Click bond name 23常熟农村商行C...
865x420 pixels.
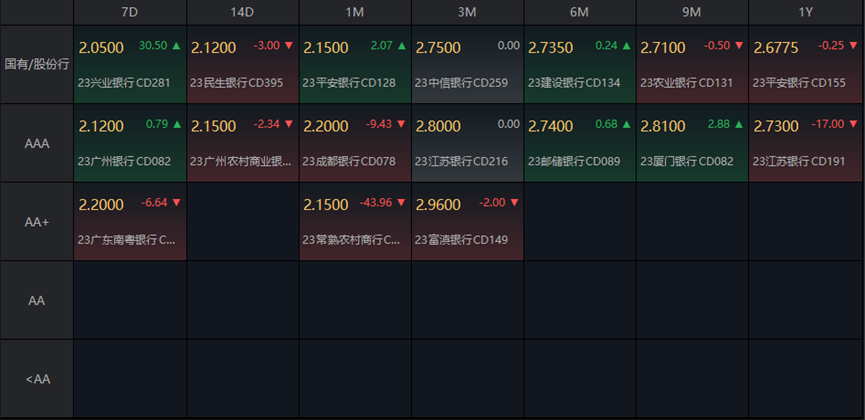351,240
